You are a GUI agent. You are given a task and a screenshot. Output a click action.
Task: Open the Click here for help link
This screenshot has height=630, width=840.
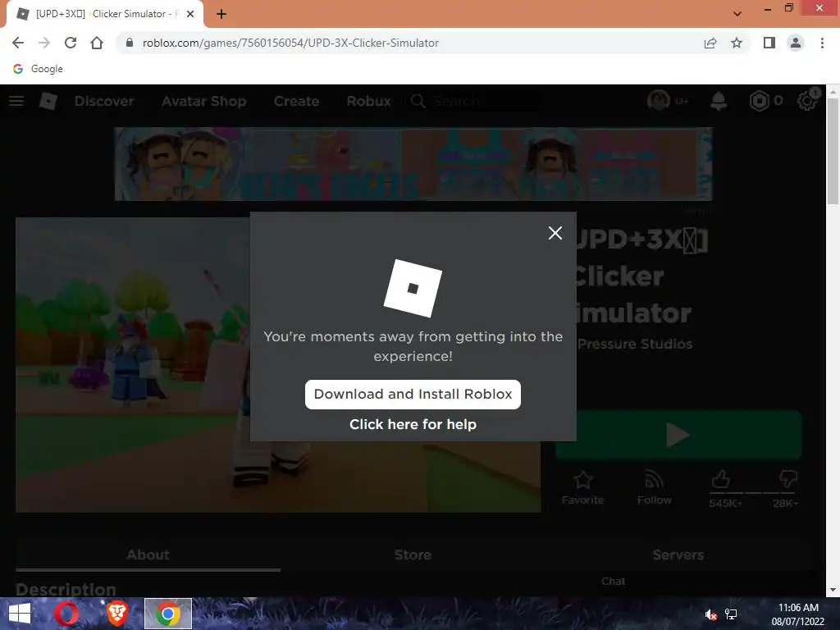(413, 424)
